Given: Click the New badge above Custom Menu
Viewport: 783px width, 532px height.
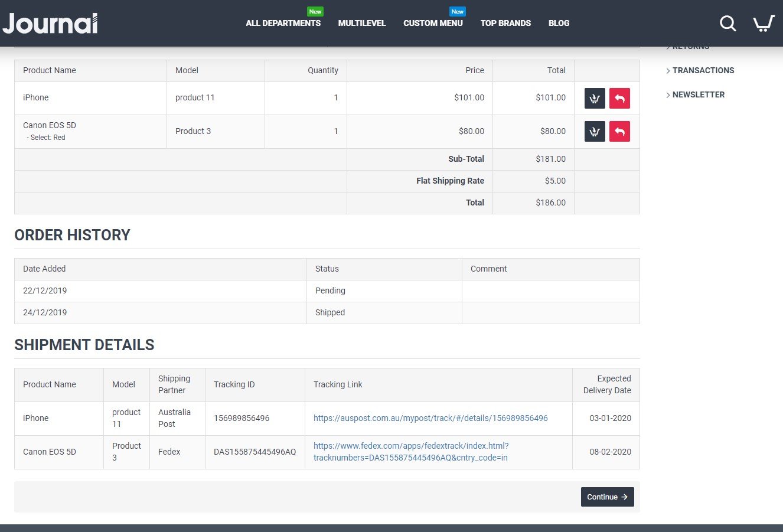Looking at the screenshot, I should (x=457, y=11).
